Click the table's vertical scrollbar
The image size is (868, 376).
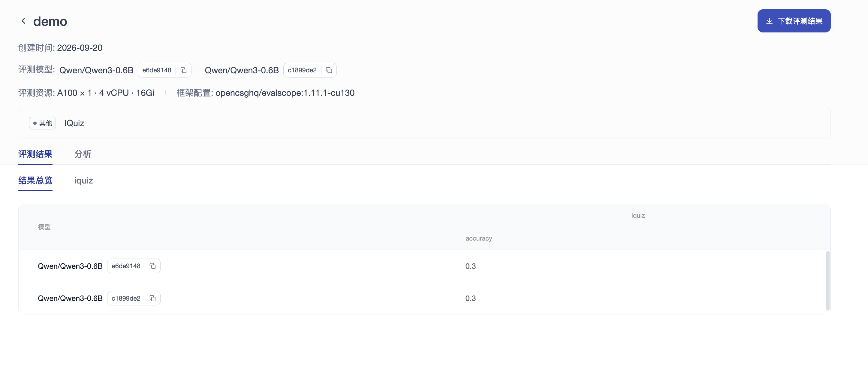827,280
